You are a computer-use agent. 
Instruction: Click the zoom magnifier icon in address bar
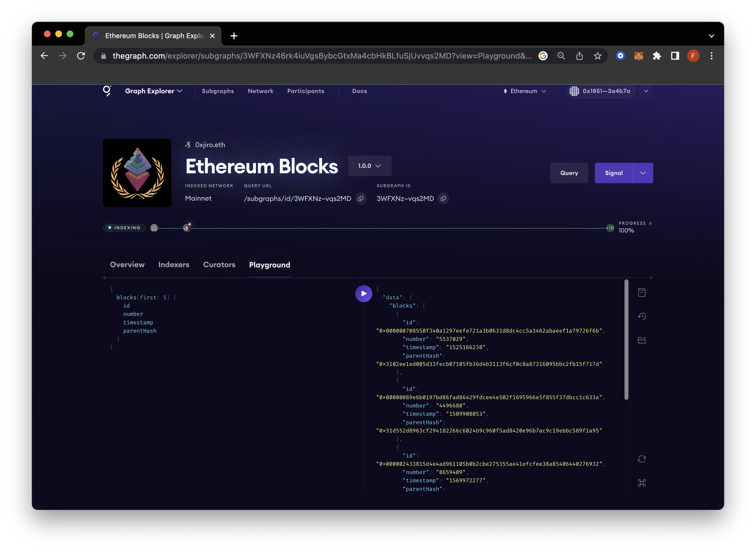point(561,56)
